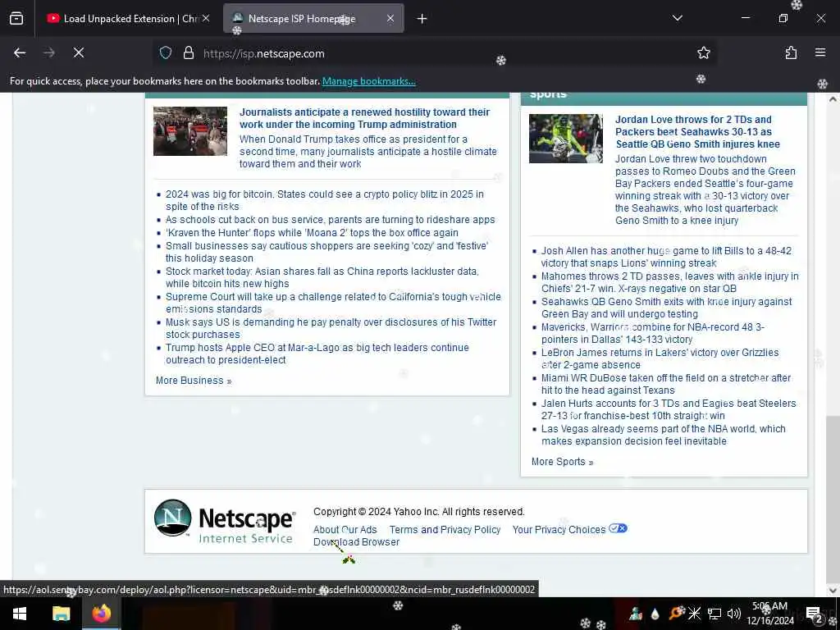
Task: Open schools cut back bus service story
Action: [x=330, y=220]
